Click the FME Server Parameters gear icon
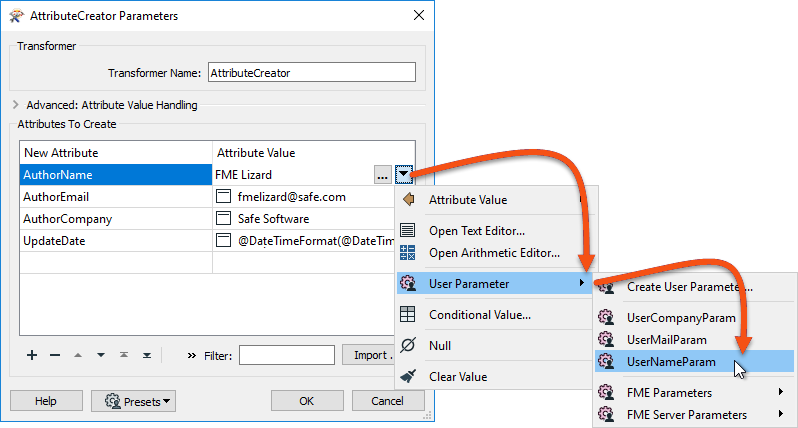This screenshot has height=428, width=798. click(x=606, y=414)
